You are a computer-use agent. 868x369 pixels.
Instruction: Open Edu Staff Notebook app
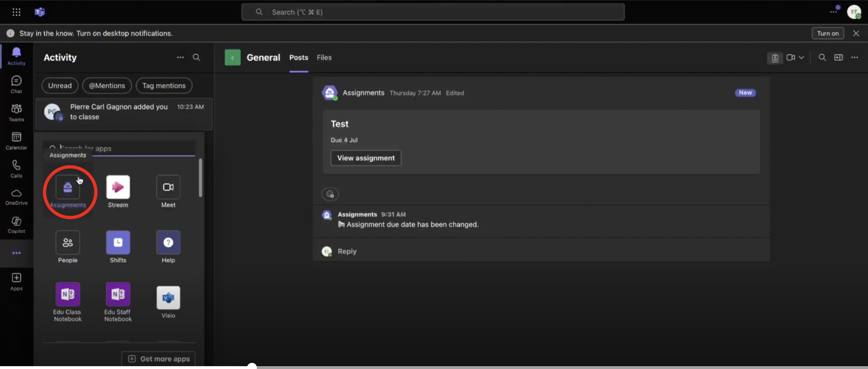pos(118,294)
